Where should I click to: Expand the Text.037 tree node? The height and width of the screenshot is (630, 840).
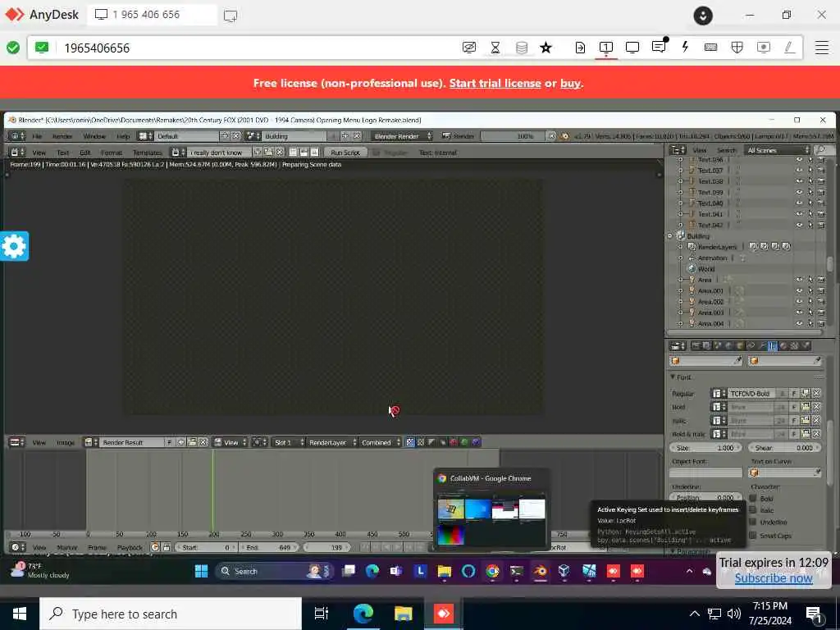pos(681,171)
